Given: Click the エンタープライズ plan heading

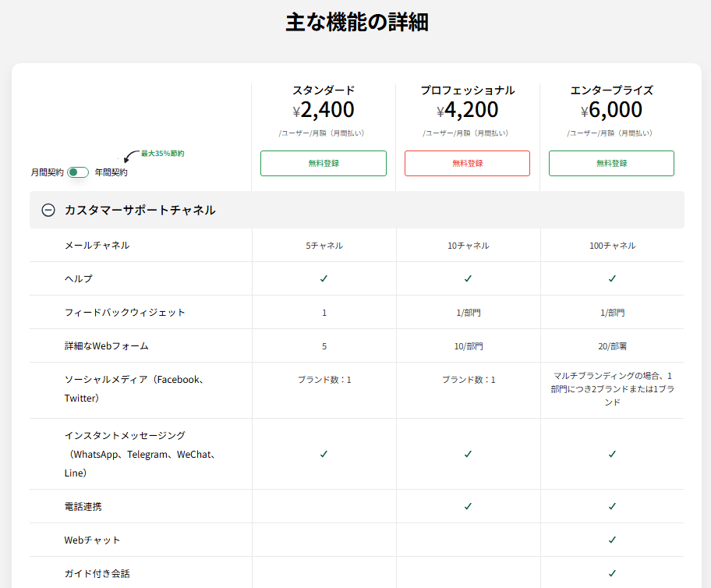Looking at the screenshot, I should click(611, 90).
